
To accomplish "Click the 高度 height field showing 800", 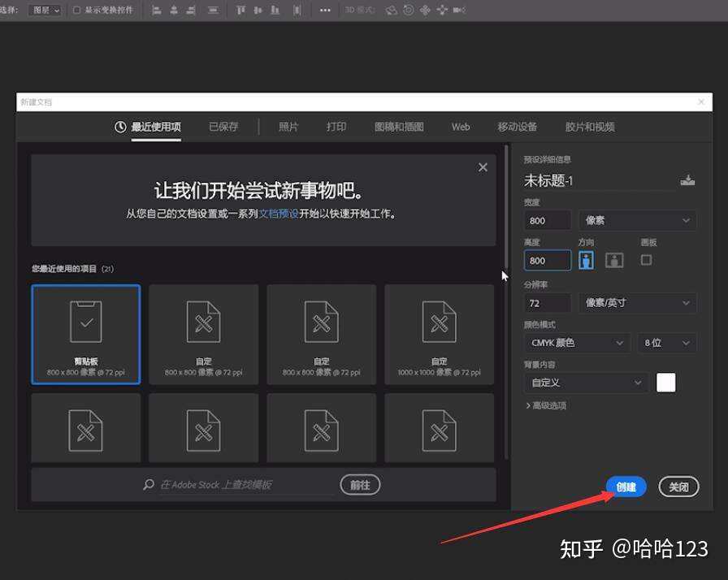I will click(x=548, y=260).
